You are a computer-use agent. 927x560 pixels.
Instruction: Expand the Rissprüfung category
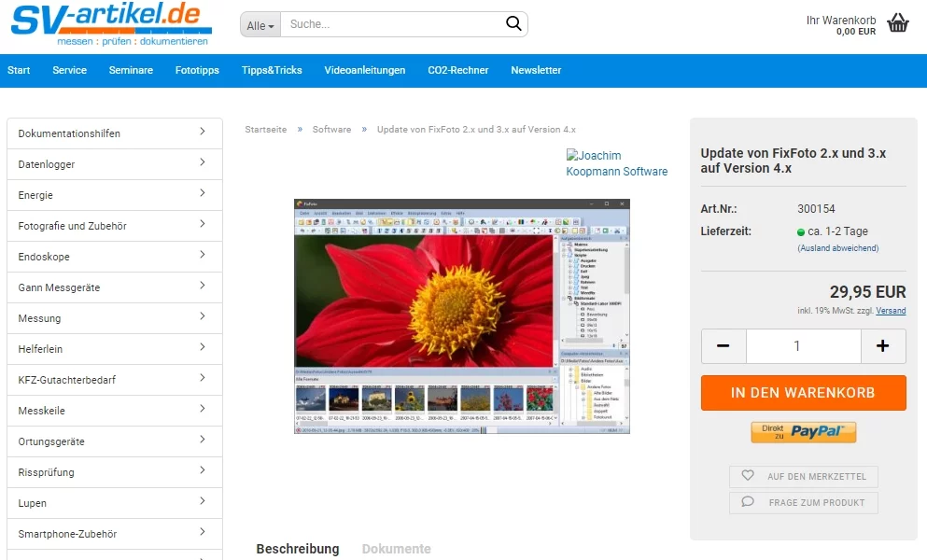pyautogui.click(x=115, y=472)
